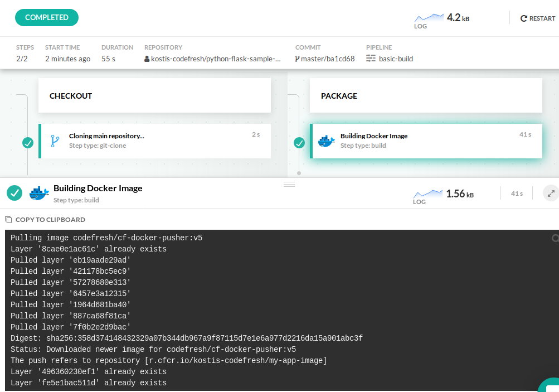Expand the log panel to fullscreen
This screenshot has height=392, width=559.
tap(551, 193)
